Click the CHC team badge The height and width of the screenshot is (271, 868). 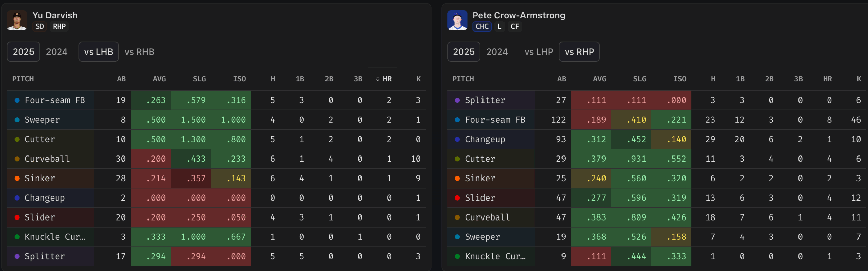tap(482, 26)
